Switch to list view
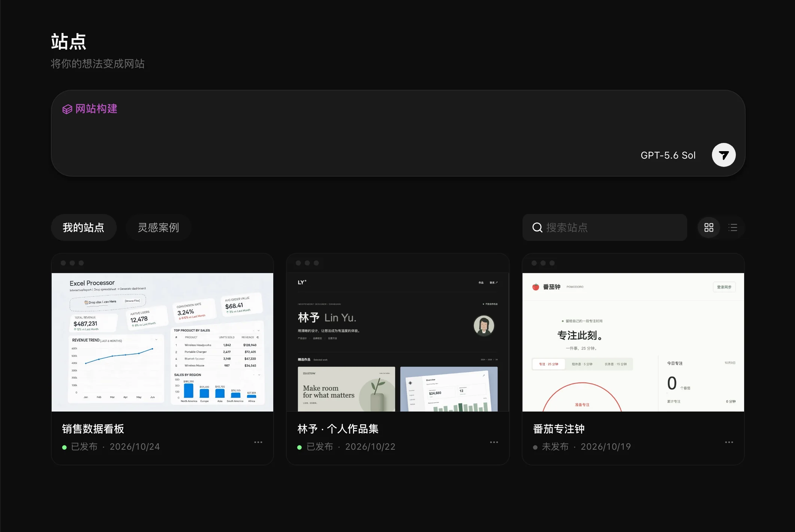 (733, 227)
